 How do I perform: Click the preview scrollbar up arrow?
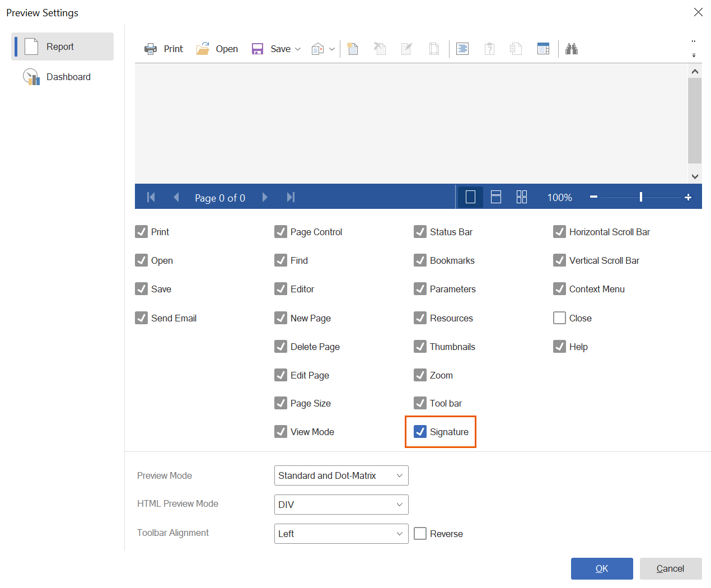point(695,71)
